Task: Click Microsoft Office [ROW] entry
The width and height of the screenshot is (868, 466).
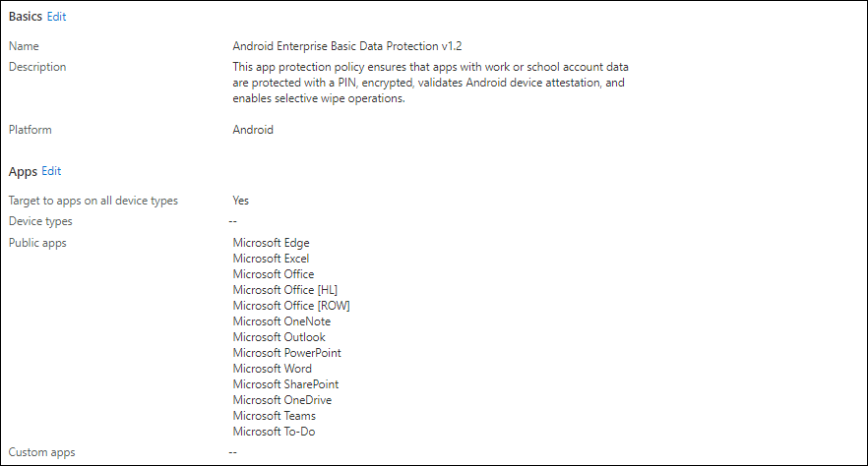Action: [291, 306]
